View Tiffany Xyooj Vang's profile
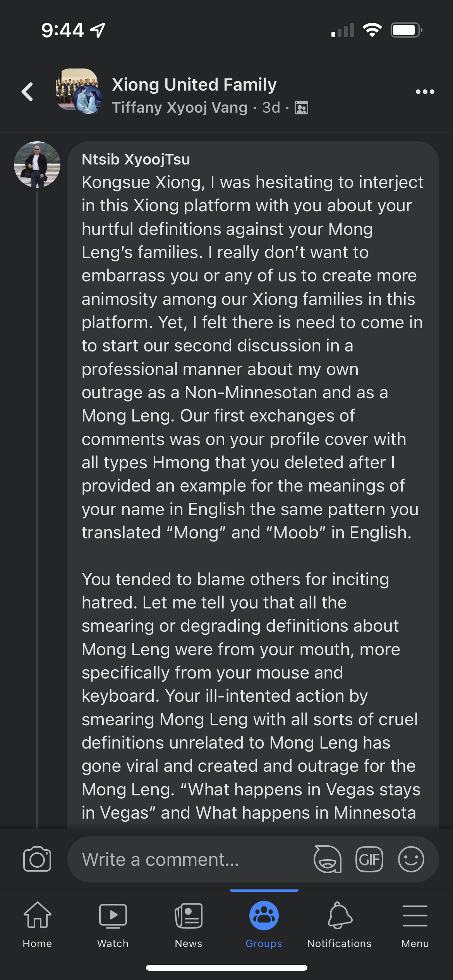This screenshot has width=453, height=980. click(x=180, y=108)
